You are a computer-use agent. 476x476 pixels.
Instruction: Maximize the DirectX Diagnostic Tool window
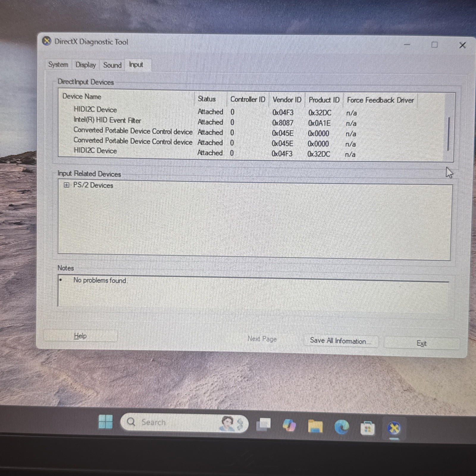coord(434,45)
